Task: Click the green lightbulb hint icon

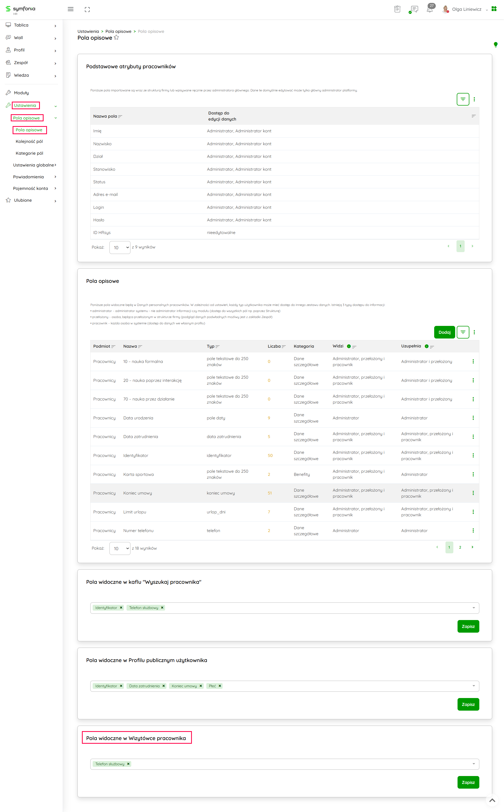Action: coord(495,45)
